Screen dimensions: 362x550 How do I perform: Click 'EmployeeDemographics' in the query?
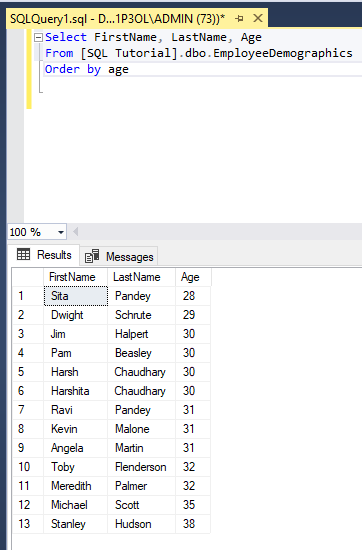tap(283, 53)
